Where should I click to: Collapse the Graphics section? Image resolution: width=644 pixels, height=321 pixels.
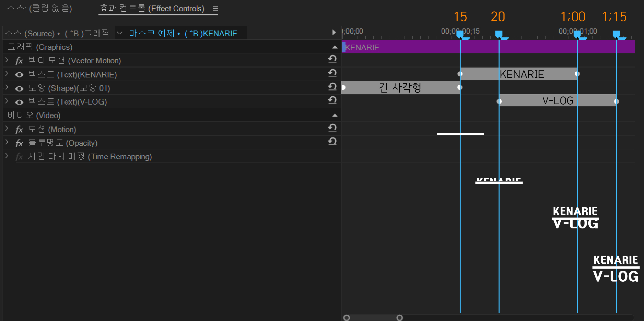click(x=335, y=47)
